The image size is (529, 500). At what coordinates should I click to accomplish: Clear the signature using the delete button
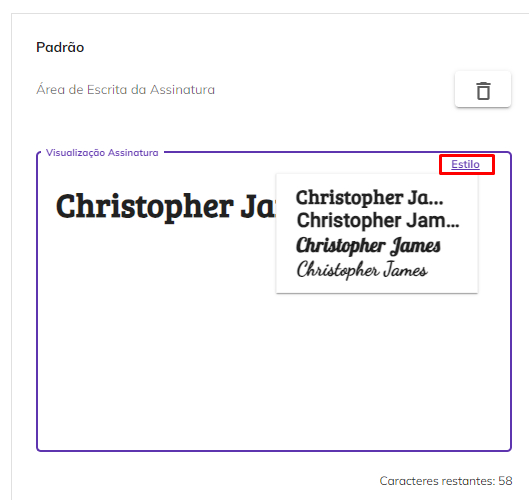coord(483,89)
